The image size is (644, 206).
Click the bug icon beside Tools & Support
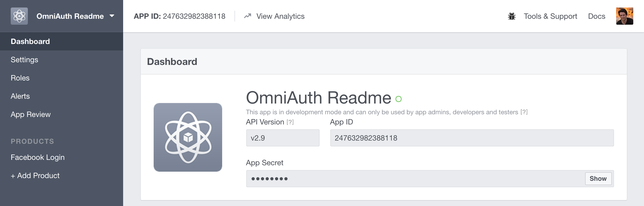(x=512, y=16)
